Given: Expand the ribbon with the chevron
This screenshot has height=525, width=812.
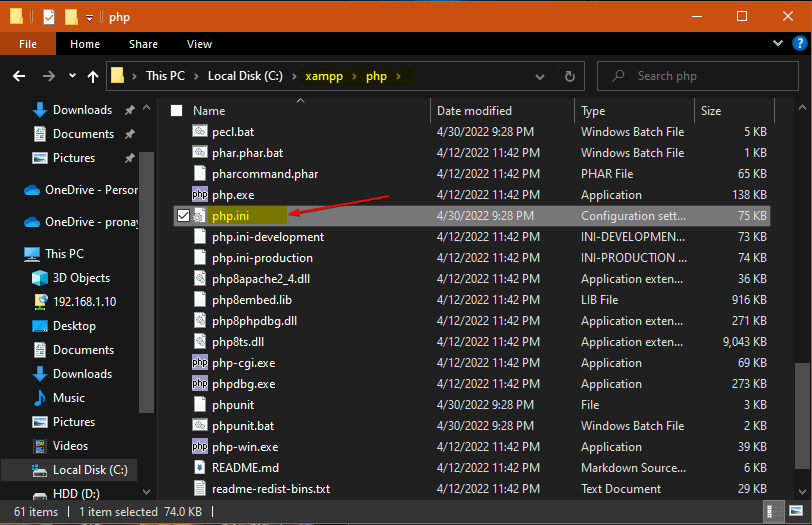Looking at the screenshot, I should click(778, 43).
